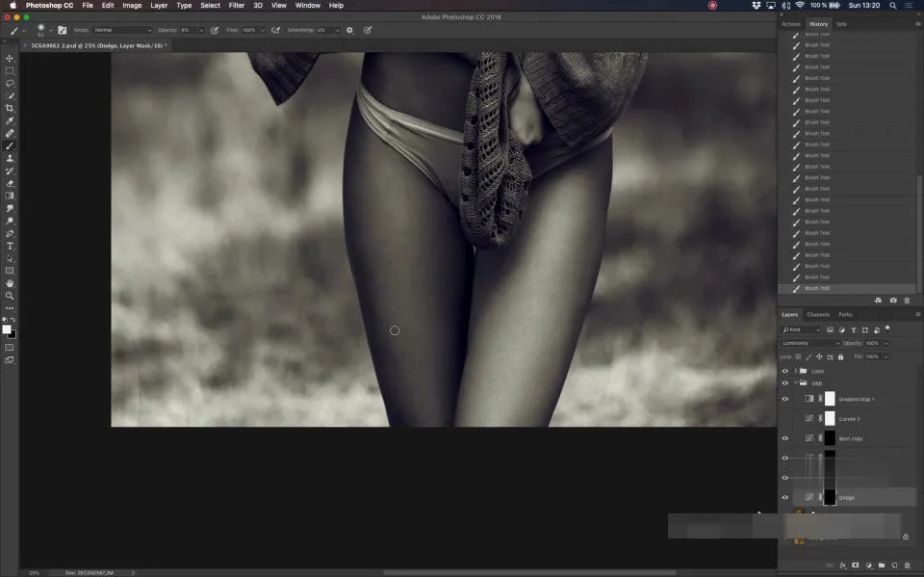Viewport: 924px width, 577px height.
Task: Select the Eraser tool
Action: (10, 183)
